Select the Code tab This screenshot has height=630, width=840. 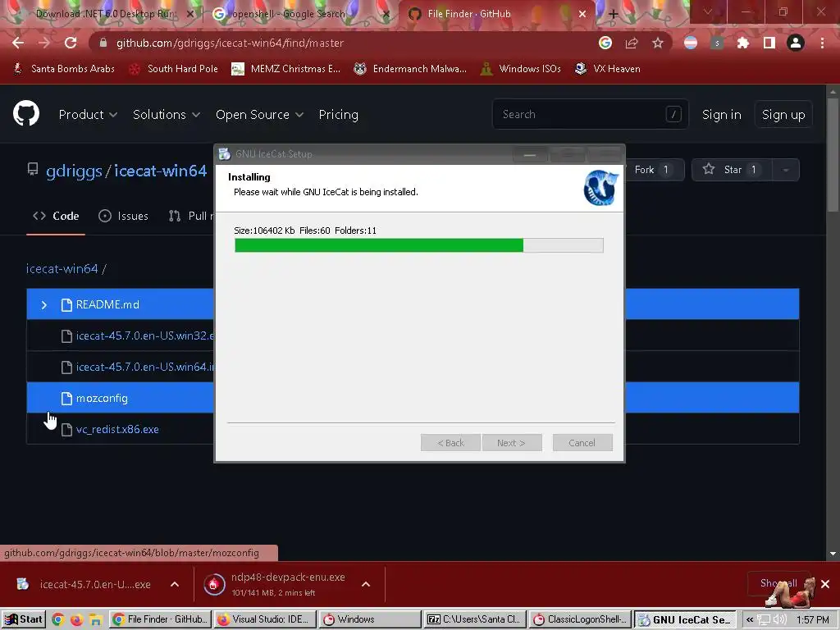pos(56,216)
